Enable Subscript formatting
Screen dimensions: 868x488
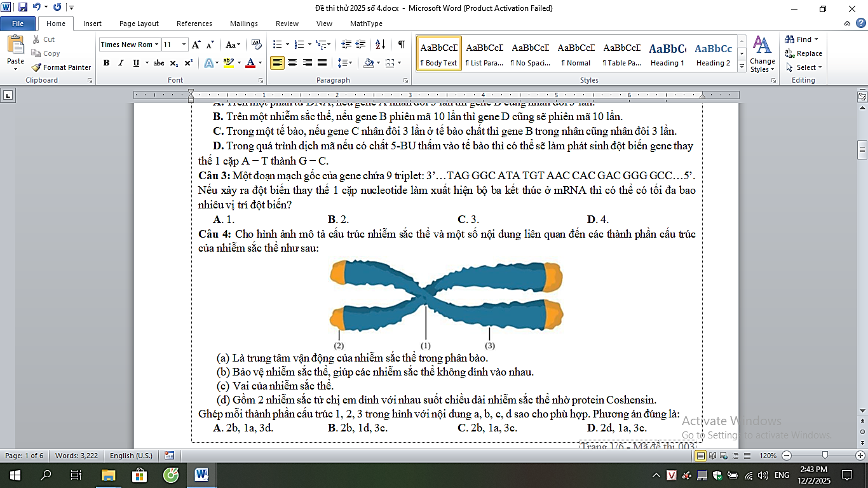point(174,63)
